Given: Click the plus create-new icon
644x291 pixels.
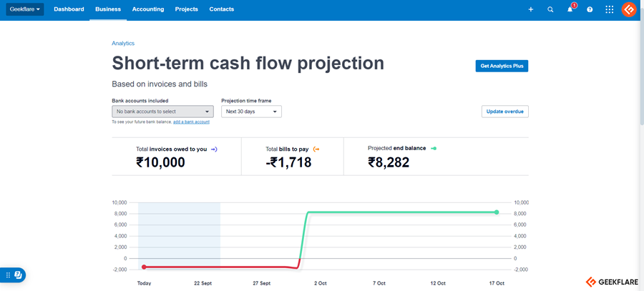Looking at the screenshot, I should click(530, 9).
